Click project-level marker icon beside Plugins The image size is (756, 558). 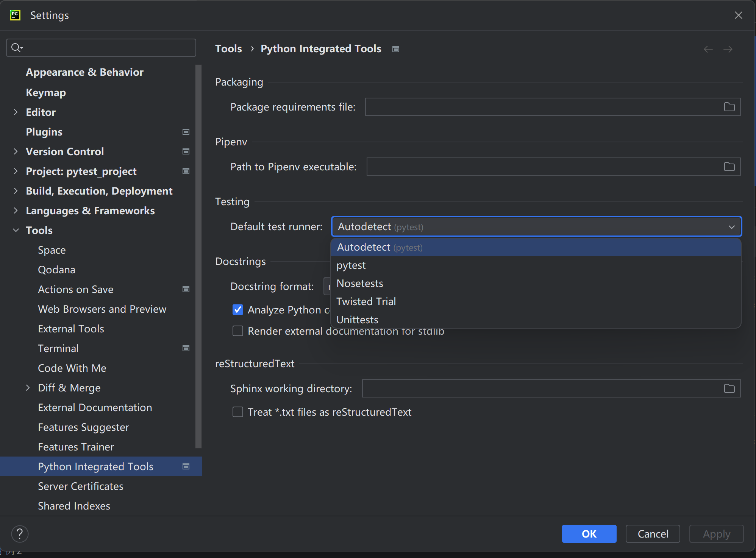point(186,132)
